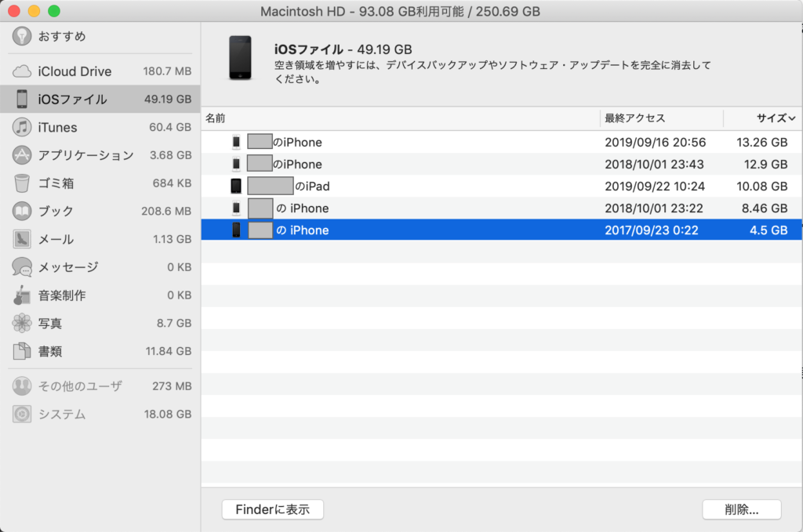Viewport: 803px width, 532px height.
Task: Click the 削除... delete button
Action: 742,509
